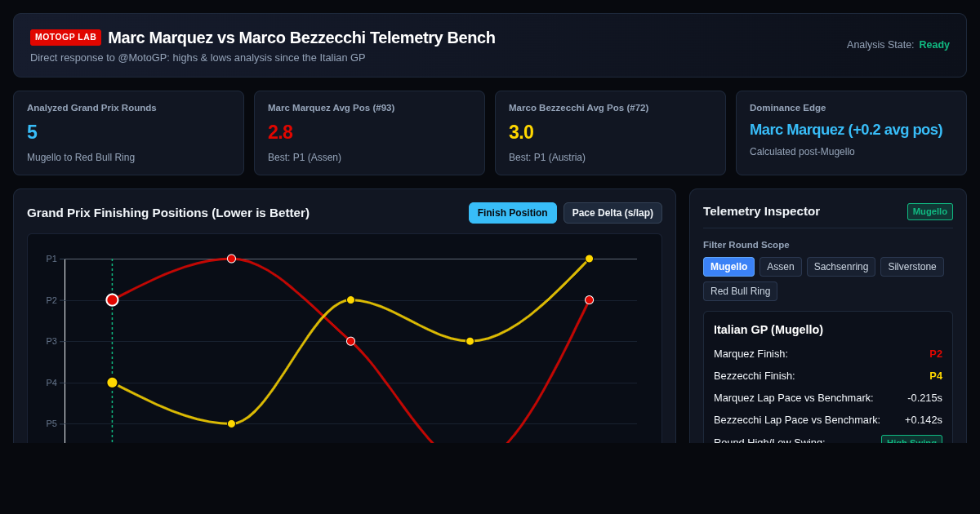
Task: Click the MOTOGP LAB badge
Action: coord(65,38)
